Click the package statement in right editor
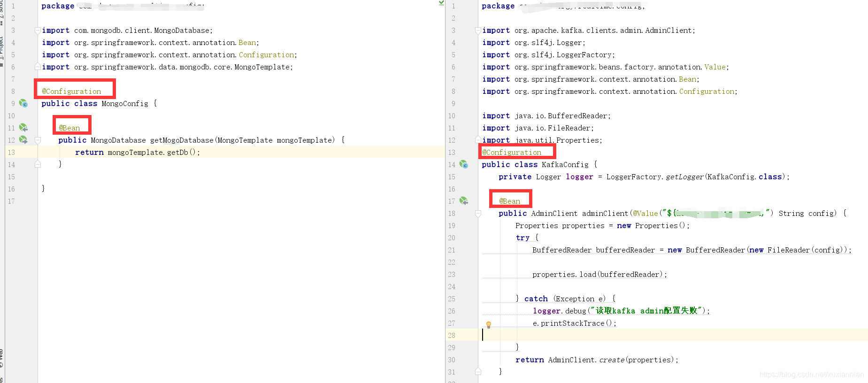The width and height of the screenshot is (868, 383). point(563,6)
